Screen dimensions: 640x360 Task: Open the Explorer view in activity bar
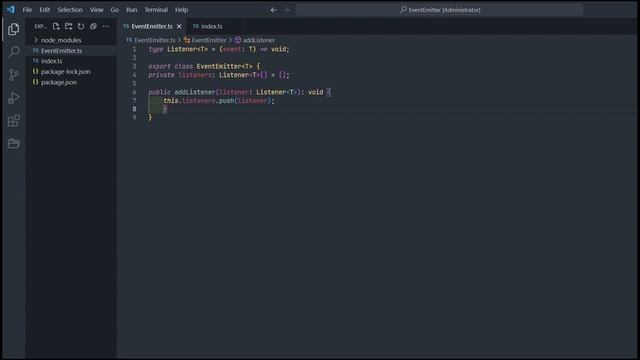pyautogui.click(x=13, y=29)
